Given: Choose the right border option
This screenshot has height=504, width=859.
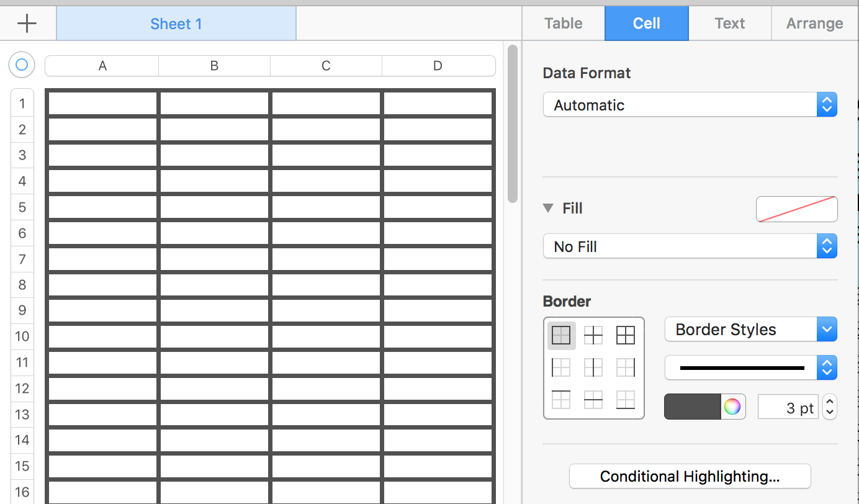Looking at the screenshot, I should [626, 368].
